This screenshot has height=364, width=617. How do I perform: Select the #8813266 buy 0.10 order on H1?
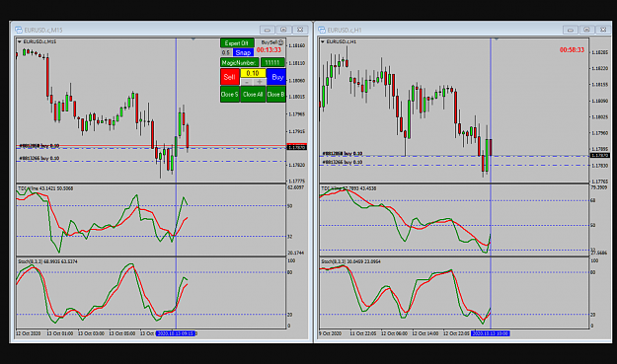click(x=343, y=163)
